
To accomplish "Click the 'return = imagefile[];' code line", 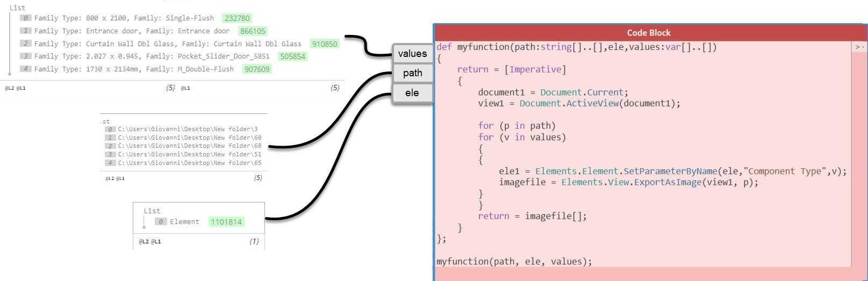I will coord(532,217).
